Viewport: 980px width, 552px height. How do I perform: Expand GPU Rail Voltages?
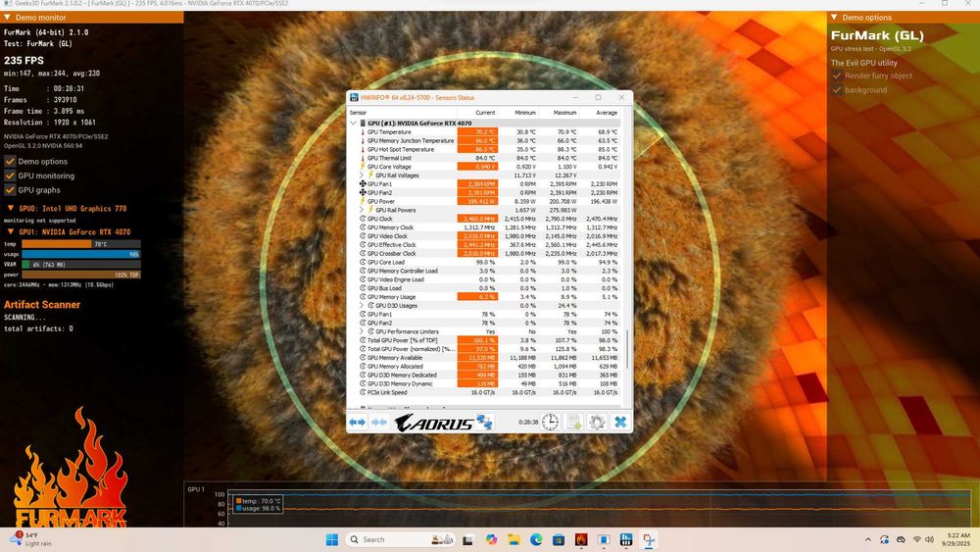362,176
